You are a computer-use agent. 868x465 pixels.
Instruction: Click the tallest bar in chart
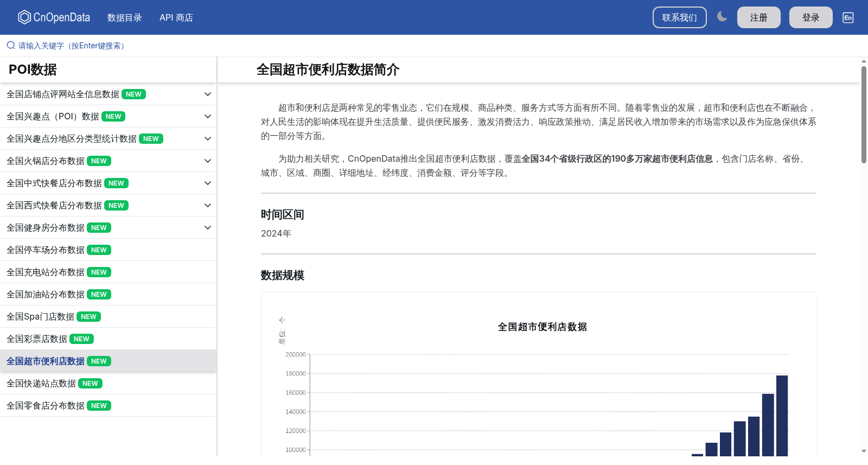[782, 416]
